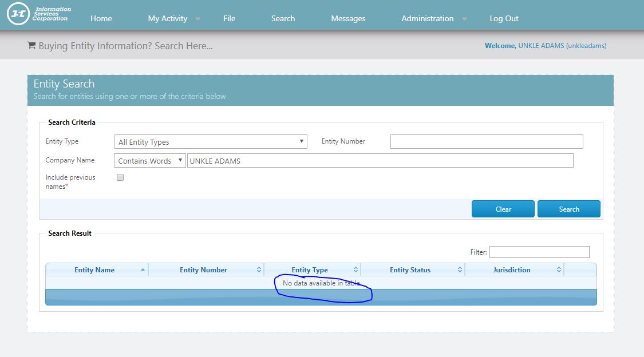Go to the Home menu
644x357 pixels.
point(101,18)
